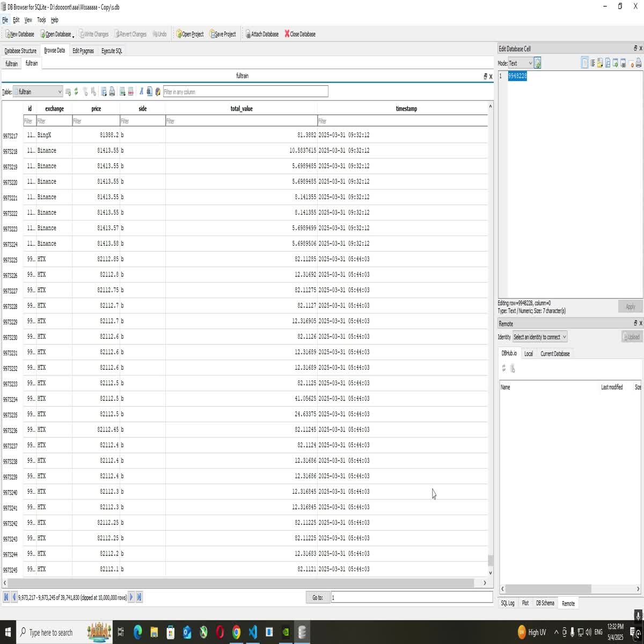The width and height of the screenshot is (644, 644).
Task: Undock the Edit Database Cell panel
Action: click(x=635, y=48)
